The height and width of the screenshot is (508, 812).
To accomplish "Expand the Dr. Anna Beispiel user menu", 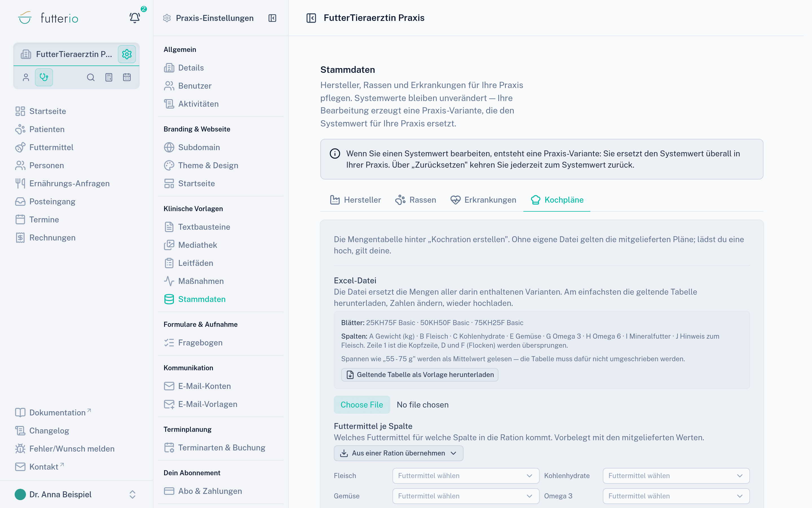I will click(76, 494).
